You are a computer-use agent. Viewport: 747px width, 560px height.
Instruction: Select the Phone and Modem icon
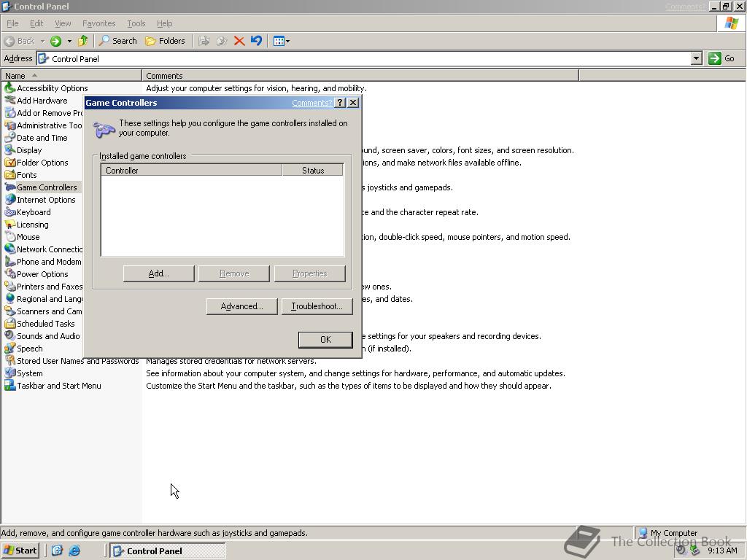pyautogui.click(x=9, y=262)
